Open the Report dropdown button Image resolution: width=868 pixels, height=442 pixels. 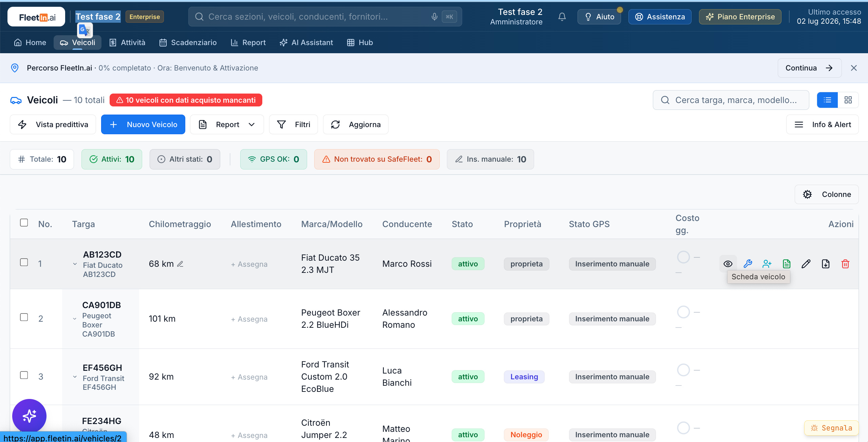[x=227, y=124]
